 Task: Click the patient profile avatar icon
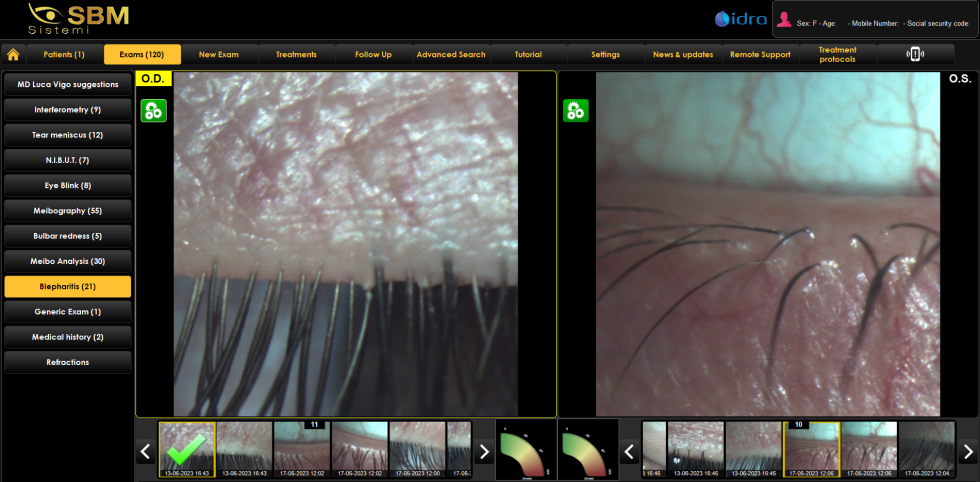pyautogui.click(x=785, y=20)
